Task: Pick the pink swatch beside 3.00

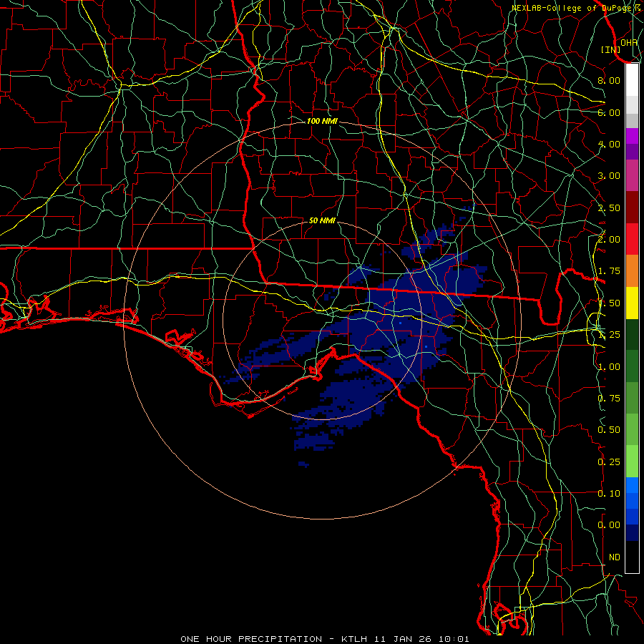Action: click(x=632, y=175)
